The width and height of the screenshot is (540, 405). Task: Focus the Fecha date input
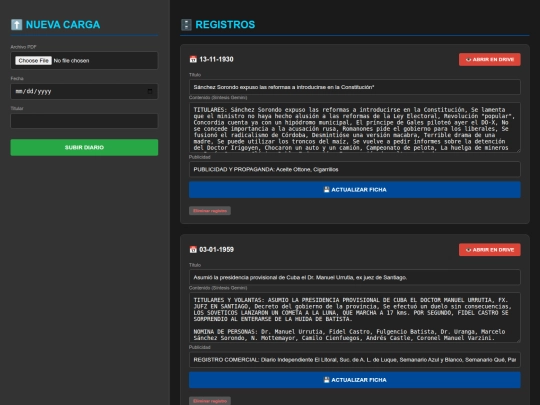(84, 91)
